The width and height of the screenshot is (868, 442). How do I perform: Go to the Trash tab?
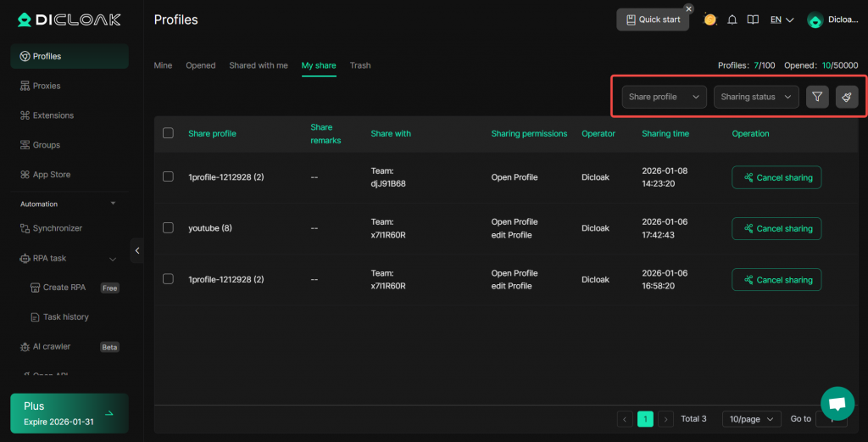pyautogui.click(x=360, y=65)
